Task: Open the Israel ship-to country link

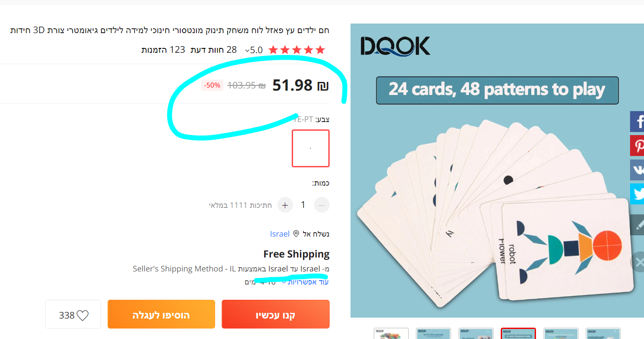Action: 280,234
